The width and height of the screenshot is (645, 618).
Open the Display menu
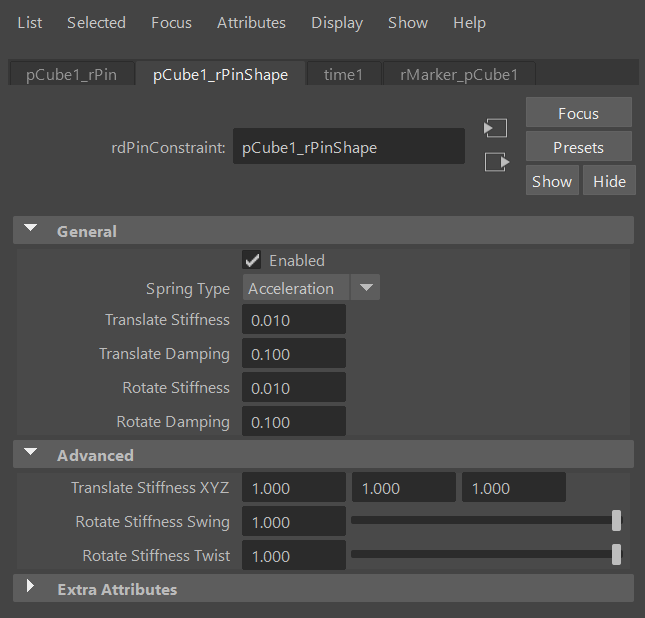pos(337,22)
